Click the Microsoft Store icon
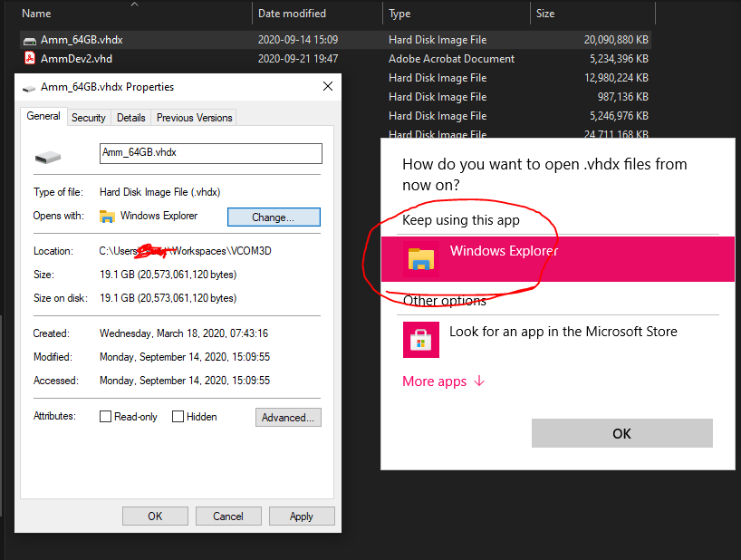 tap(420, 340)
